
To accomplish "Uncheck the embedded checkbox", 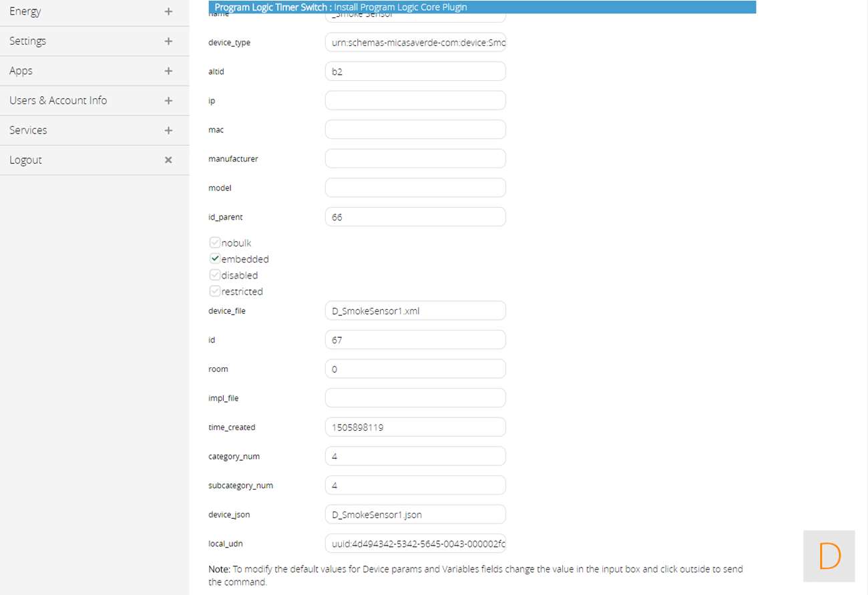I will coord(215,259).
